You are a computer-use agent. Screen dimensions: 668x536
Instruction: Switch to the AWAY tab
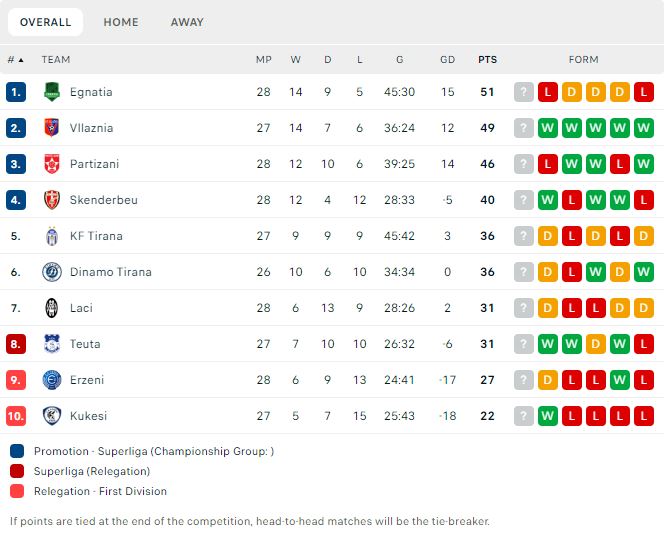[187, 22]
